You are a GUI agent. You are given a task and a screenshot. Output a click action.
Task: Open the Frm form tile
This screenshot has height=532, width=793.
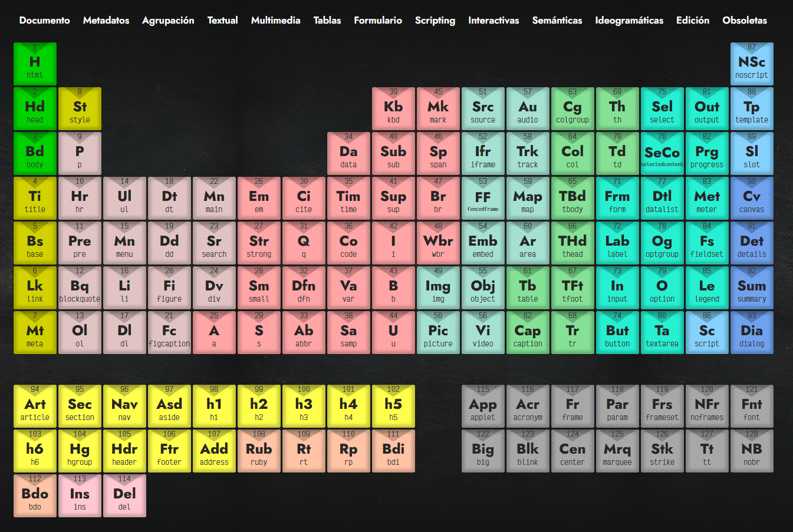pos(617,199)
